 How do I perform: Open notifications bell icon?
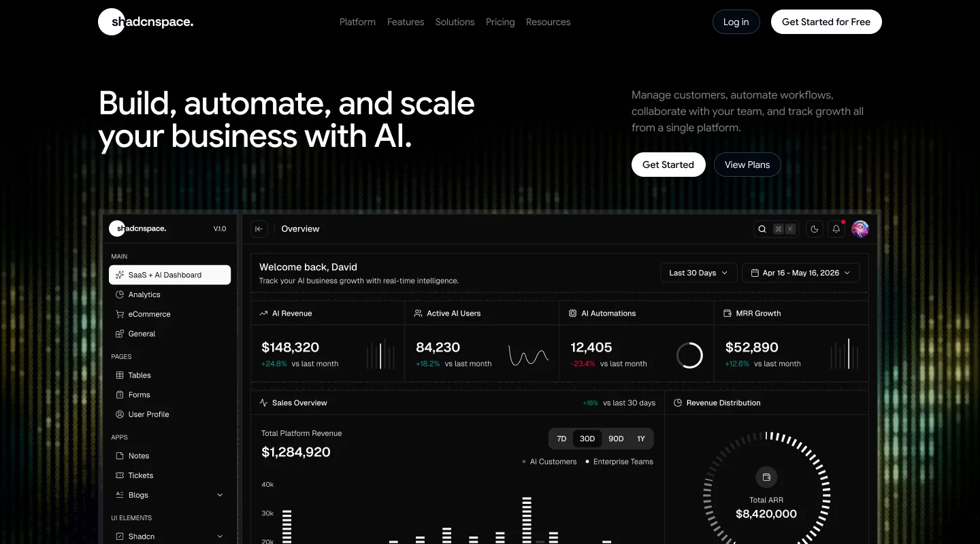tap(836, 229)
